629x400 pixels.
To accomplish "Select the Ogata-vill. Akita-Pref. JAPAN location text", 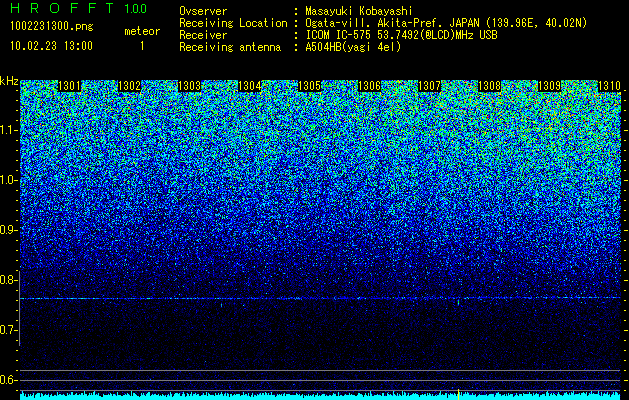I will (446, 23).
